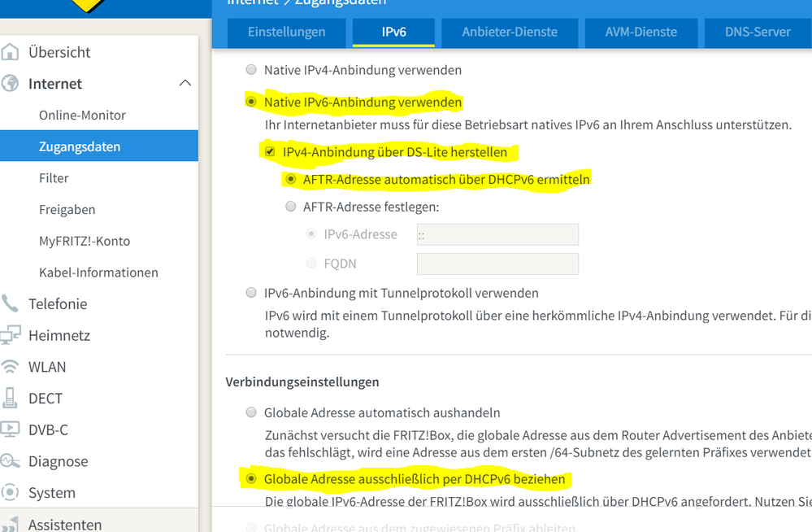Go to the DNS-Server tab
The image size is (812, 532).
pos(758,33)
